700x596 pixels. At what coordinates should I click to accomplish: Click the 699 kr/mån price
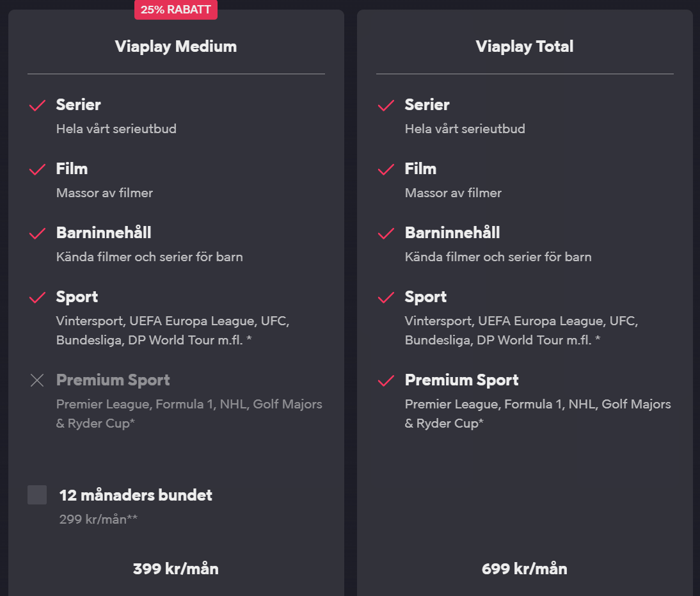[x=525, y=568]
